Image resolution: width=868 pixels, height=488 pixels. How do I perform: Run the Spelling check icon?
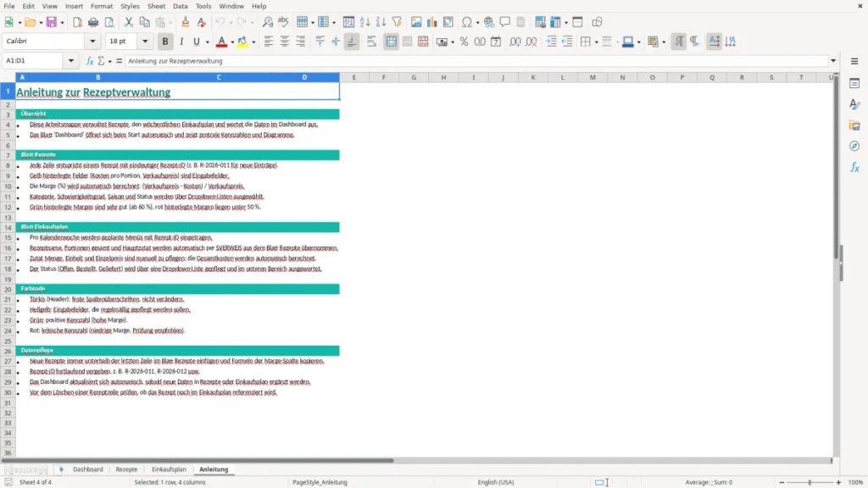pos(283,22)
